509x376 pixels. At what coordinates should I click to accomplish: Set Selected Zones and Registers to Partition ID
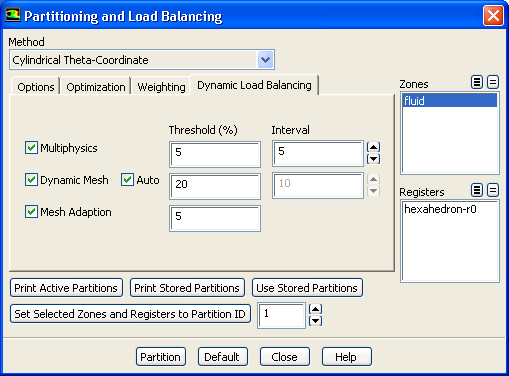[x=130, y=314]
